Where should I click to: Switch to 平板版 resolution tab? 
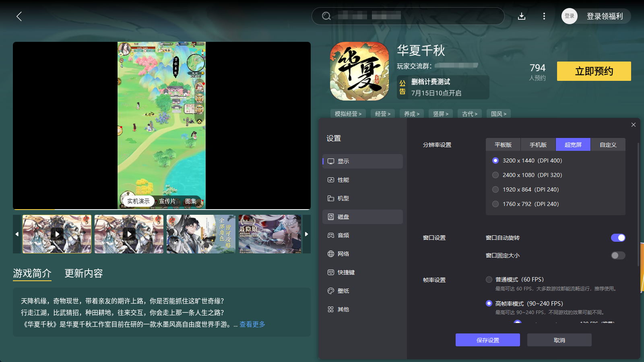[503, 144]
